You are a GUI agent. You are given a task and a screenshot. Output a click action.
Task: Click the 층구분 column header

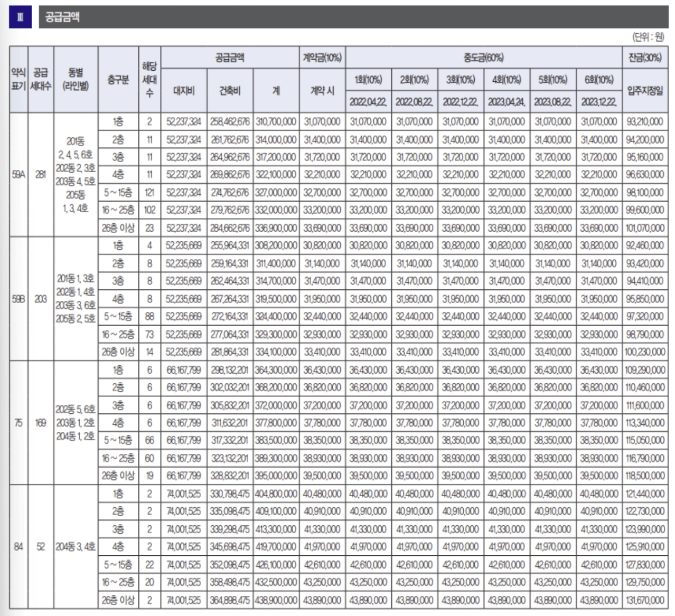click(118, 80)
